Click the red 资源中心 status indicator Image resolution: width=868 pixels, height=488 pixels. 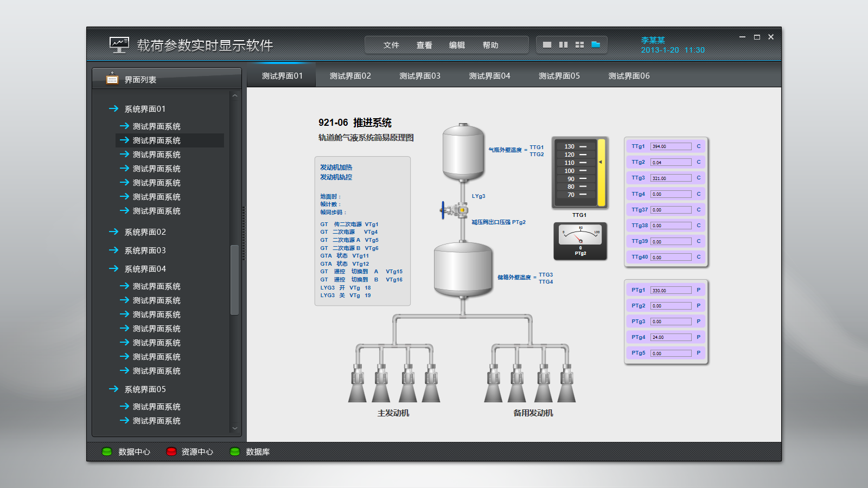(171, 451)
